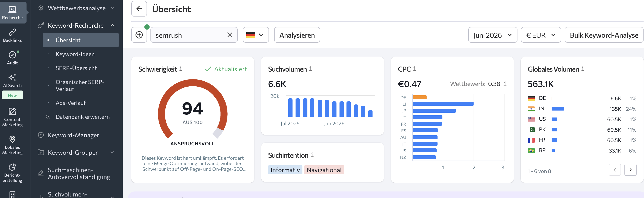Click the Informativ intent tag
Screen dimensions: 644x198
[285, 170]
